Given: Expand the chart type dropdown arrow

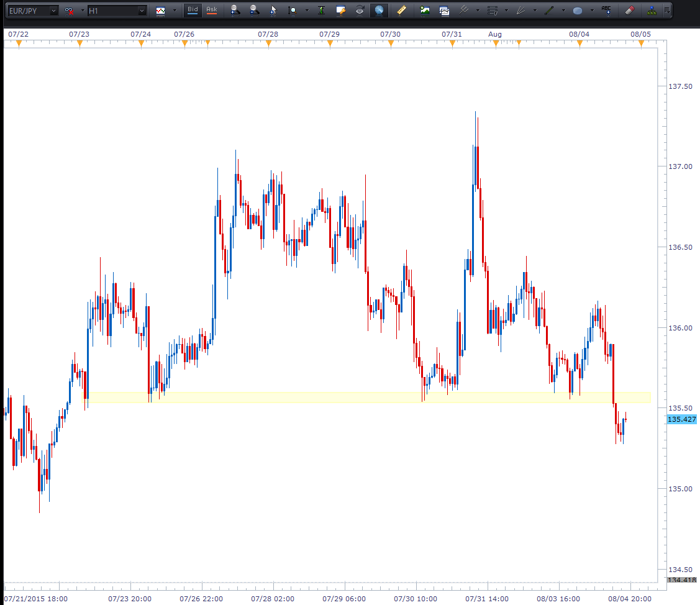Looking at the screenshot, I should pos(175,11).
